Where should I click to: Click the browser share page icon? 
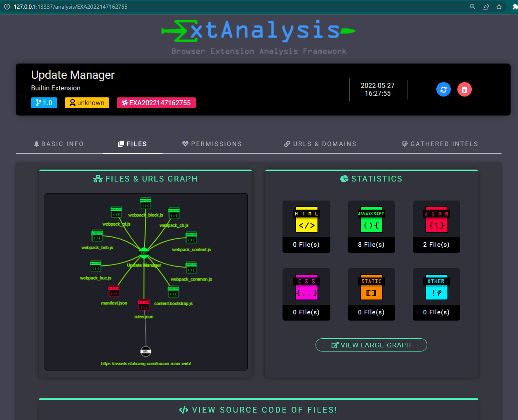tap(486, 7)
